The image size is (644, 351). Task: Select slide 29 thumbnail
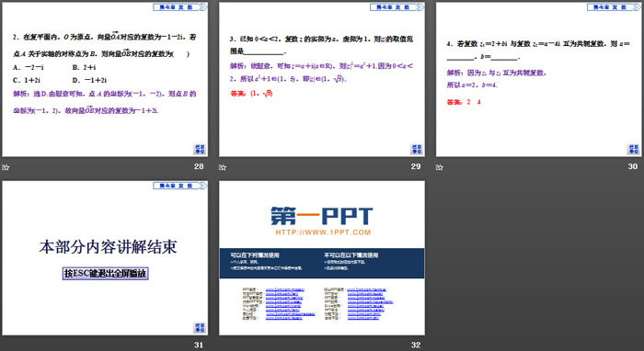pyautogui.click(x=322, y=80)
